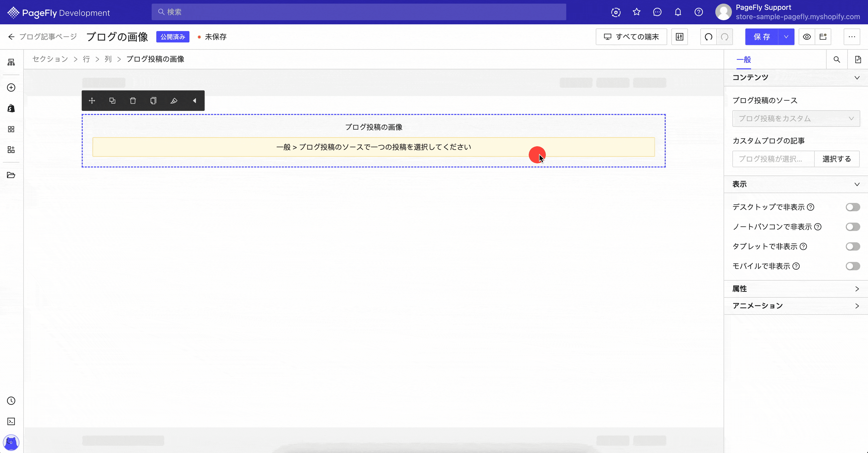The height and width of the screenshot is (453, 868).
Task: Select 列 in breadcrumb
Action: (108, 59)
